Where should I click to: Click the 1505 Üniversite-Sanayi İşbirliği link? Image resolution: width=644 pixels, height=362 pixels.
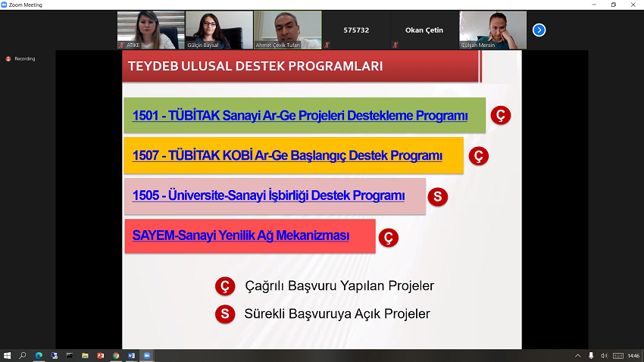(268, 195)
